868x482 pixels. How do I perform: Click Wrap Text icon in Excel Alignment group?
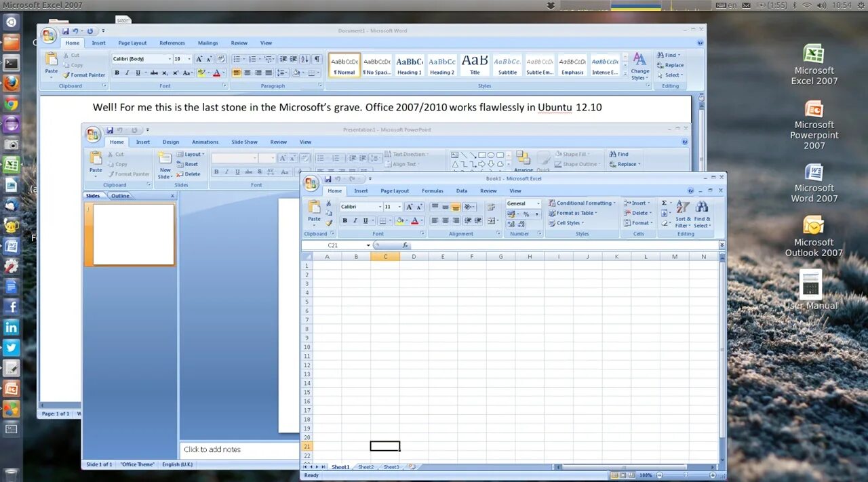pos(492,207)
